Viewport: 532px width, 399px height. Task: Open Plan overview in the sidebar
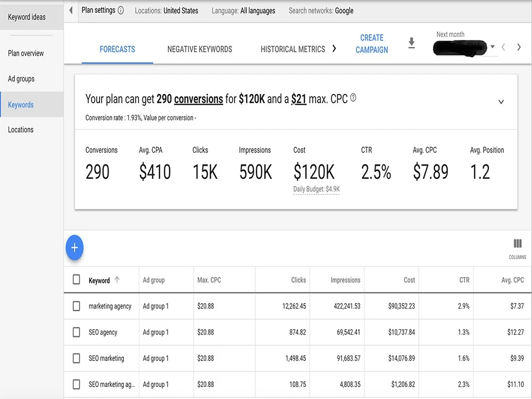pos(26,53)
